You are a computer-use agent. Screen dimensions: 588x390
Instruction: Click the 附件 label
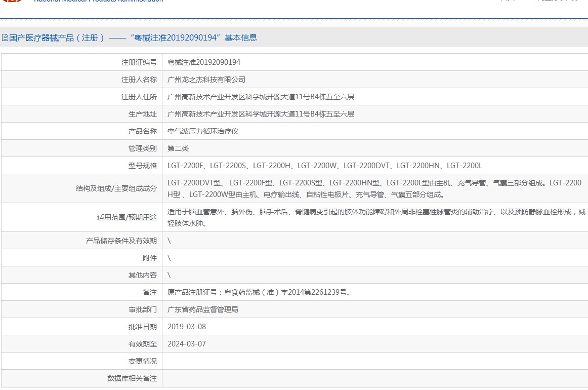pyautogui.click(x=150, y=258)
